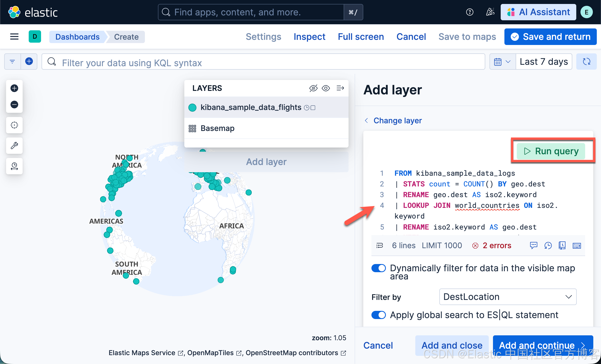Go back via Change layer chevron
The image size is (601, 364).
coord(366,120)
